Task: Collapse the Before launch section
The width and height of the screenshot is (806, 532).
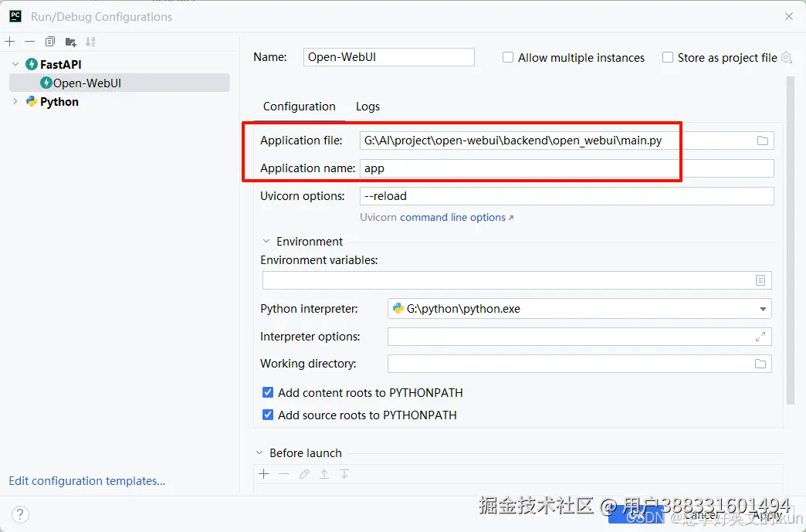Action: click(259, 452)
